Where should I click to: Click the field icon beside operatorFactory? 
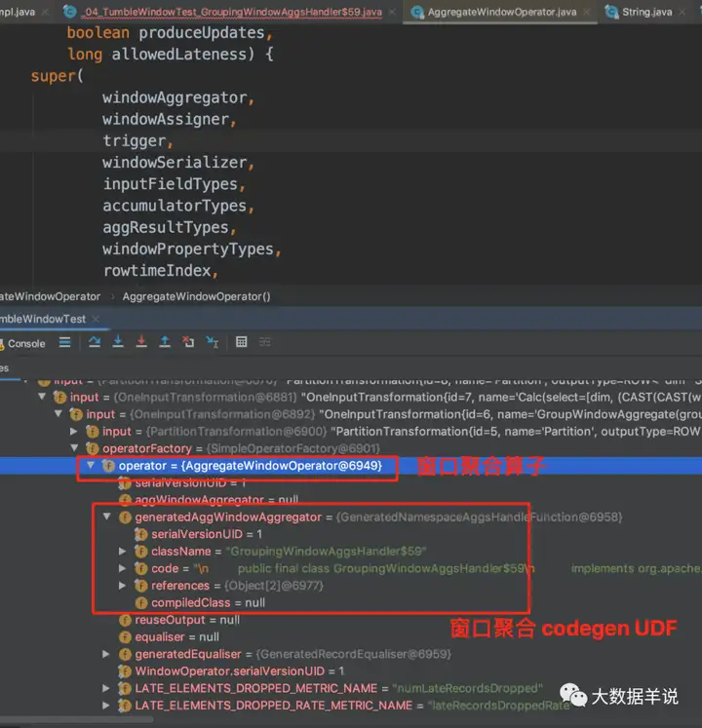click(x=93, y=448)
